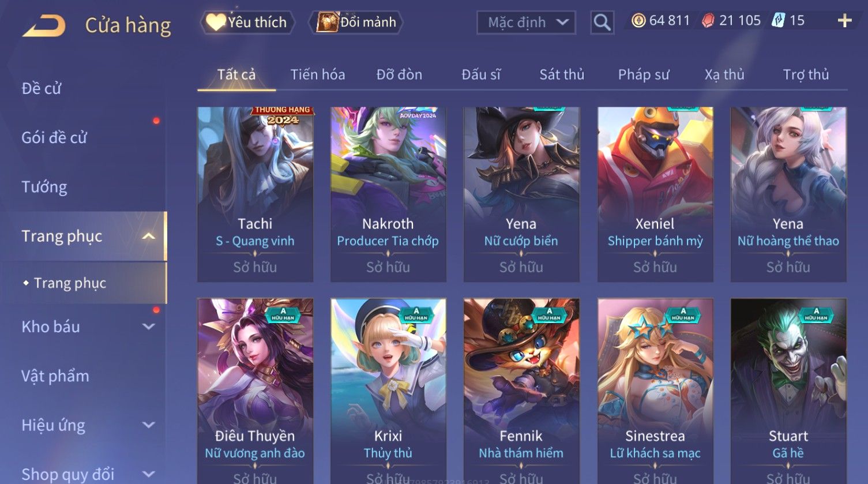Switch to the Pháp sư tab

click(644, 74)
